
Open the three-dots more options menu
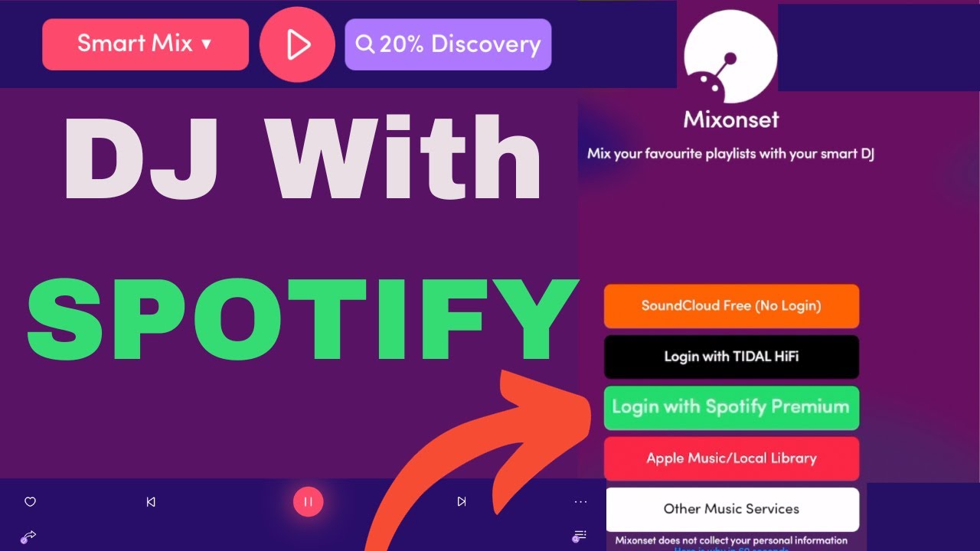coord(580,502)
